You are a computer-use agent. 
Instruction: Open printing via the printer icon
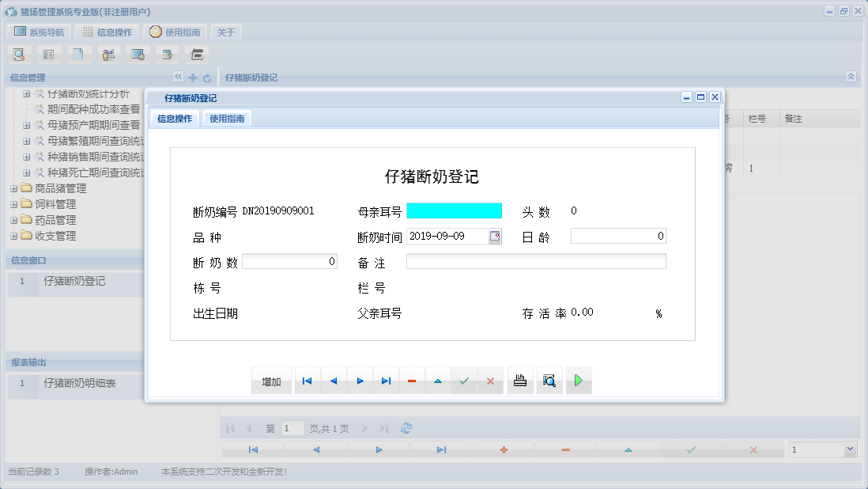(x=519, y=381)
